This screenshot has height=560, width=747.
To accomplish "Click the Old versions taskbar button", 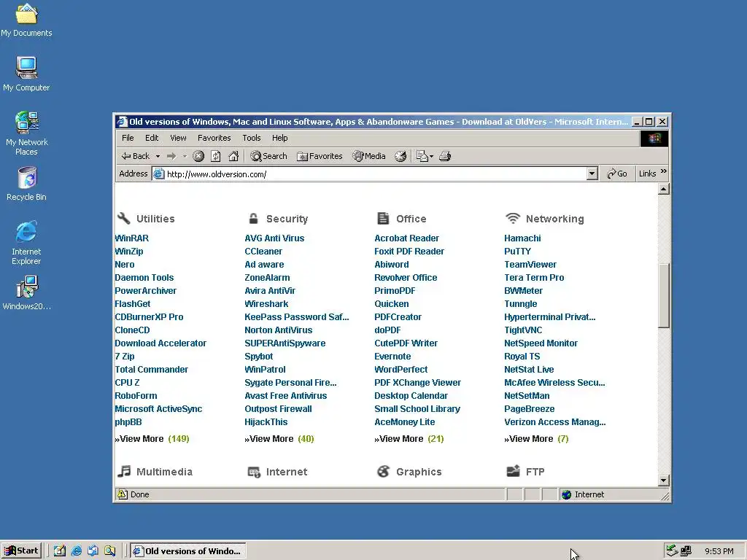I will click(x=187, y=551).
